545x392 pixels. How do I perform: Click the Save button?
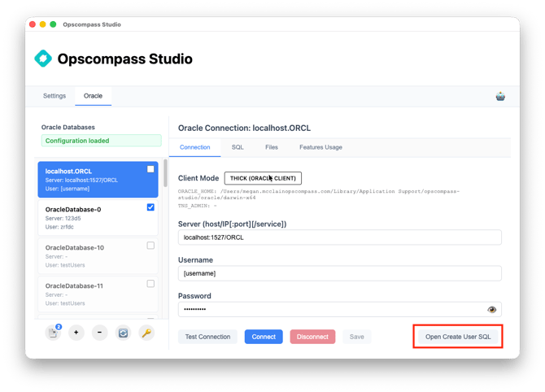(x=356, y=337)
